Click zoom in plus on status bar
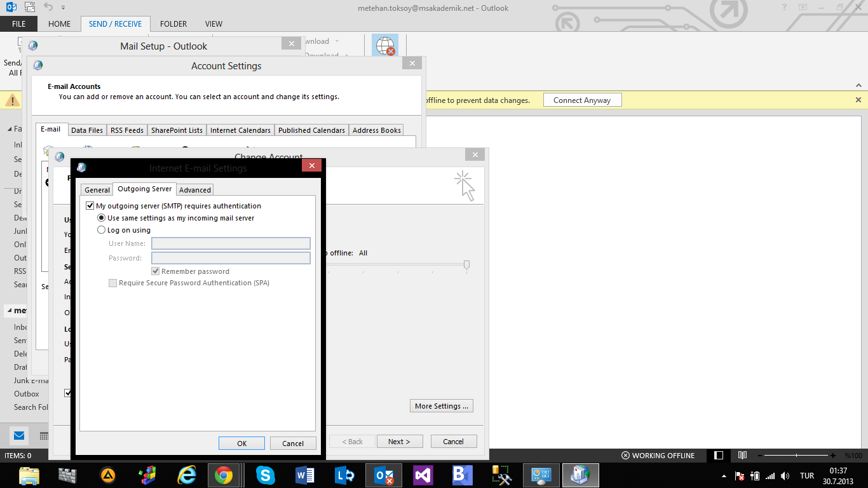This screenshot has height=488, width=868. (x=833, y=456)
